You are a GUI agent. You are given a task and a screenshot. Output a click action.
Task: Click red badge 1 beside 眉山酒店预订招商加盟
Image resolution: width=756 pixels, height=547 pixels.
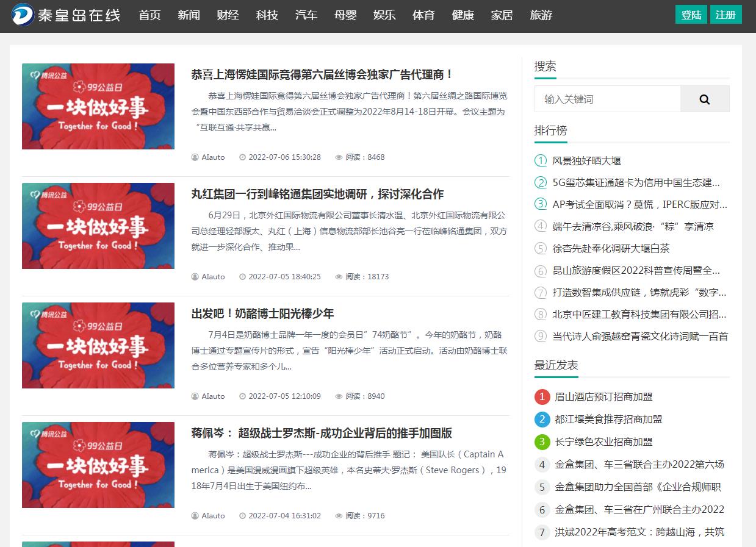coord(542,397)
